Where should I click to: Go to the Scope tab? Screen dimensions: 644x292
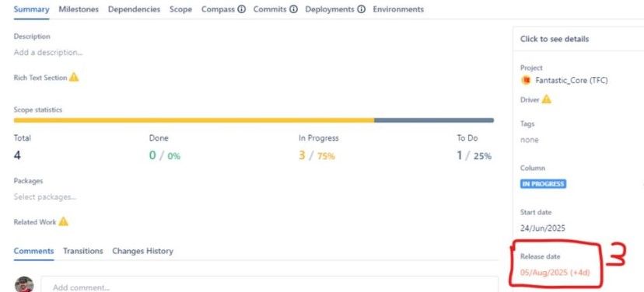tap(180, 9)
